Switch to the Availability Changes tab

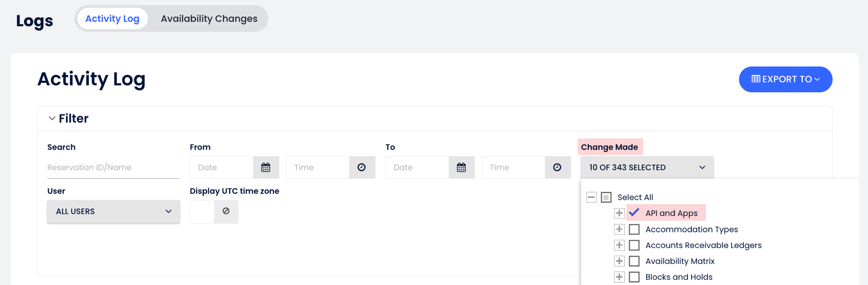209,19
